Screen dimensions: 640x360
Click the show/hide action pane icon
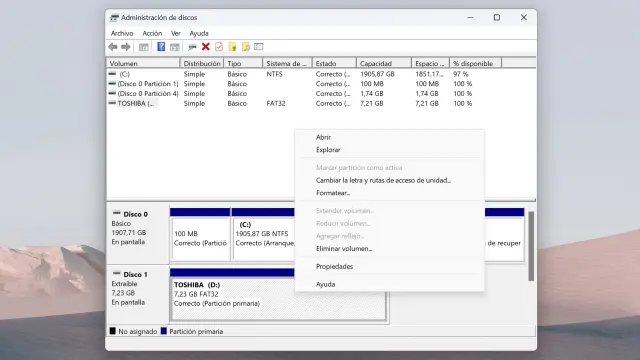(175, 47)
